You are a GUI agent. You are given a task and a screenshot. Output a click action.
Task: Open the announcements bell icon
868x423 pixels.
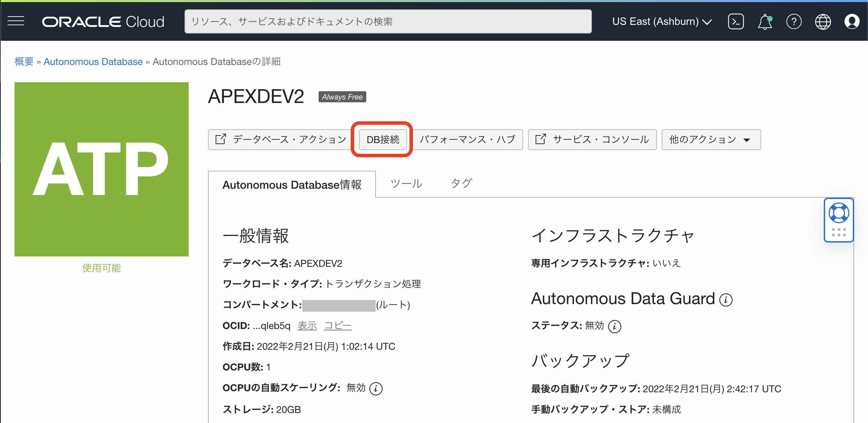(x=765, y=22)
